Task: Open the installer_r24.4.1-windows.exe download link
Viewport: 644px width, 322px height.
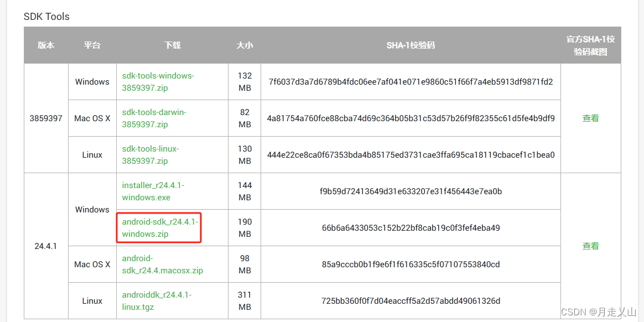Action: pyautogui.click(x=153, y=191)
